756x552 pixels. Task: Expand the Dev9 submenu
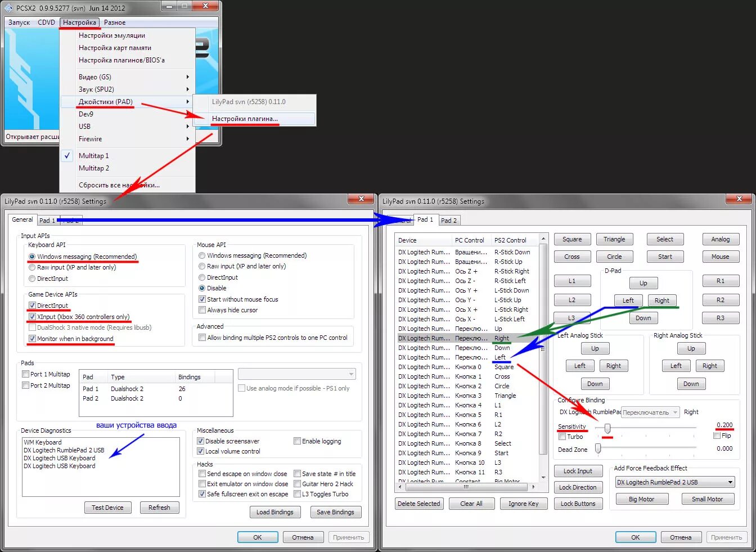tap(128, 114)
